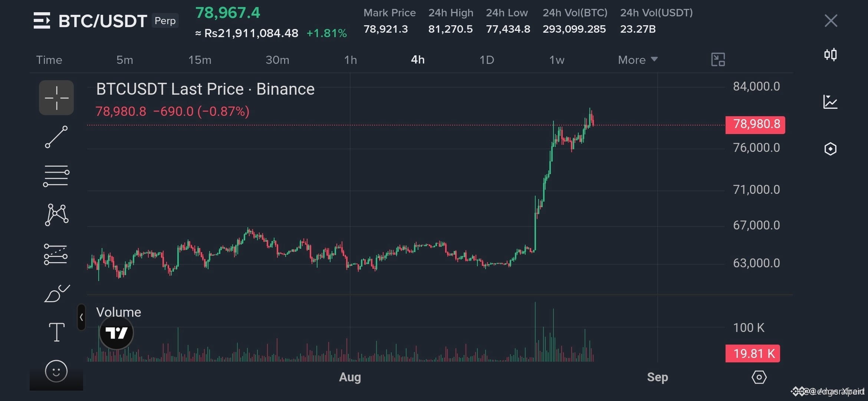Image resolution: width=868 pixels, height=401 pixels.
Task: Click the Sep date axis label
Action: [x=658, y=377]
